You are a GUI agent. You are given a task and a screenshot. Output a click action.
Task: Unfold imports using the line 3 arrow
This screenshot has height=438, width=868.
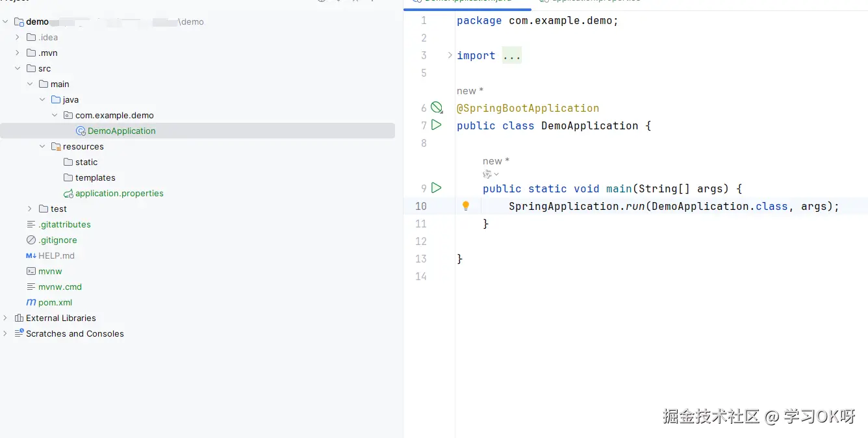[450, 55]
